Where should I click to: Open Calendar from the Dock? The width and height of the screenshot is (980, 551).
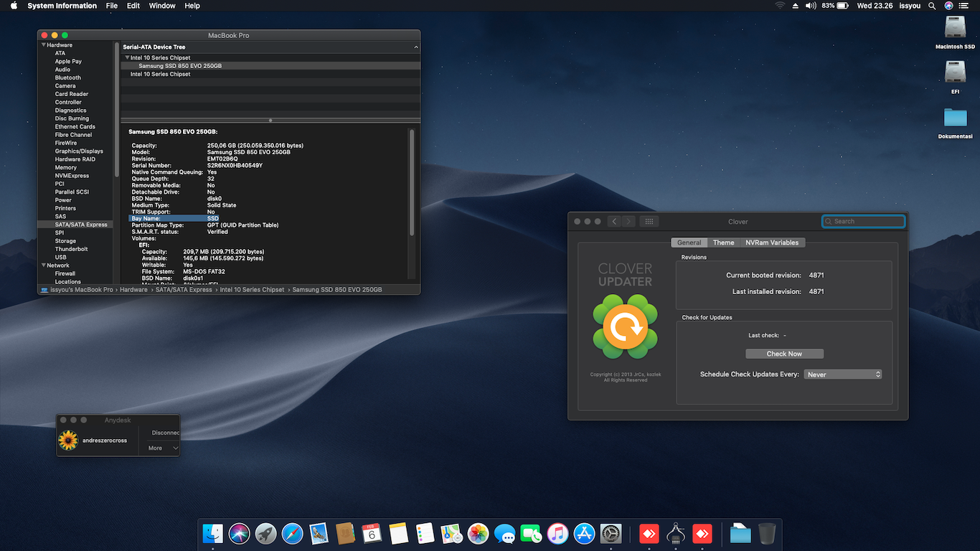pyautogui.click(x=372, y=533)
